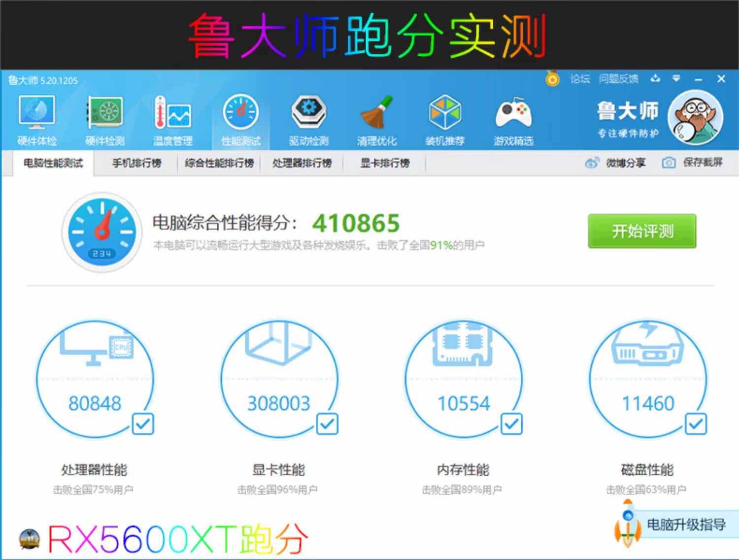This screenshot has width=739, height=560.
Task: Select 性能测试 performance test
Action: [x=240, y=121]
